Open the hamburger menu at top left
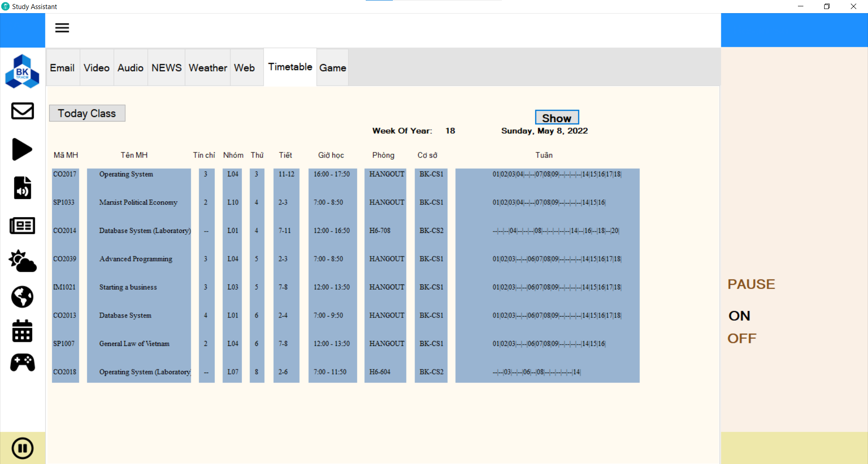 [x=62, y=28]
